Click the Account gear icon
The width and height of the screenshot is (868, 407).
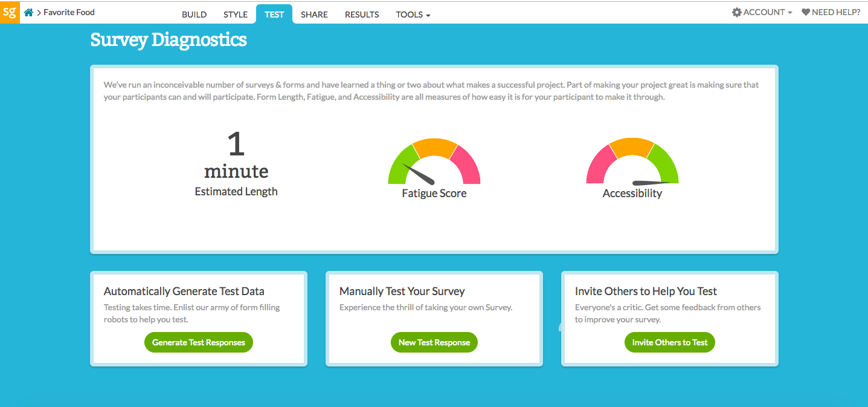[736, 12]
